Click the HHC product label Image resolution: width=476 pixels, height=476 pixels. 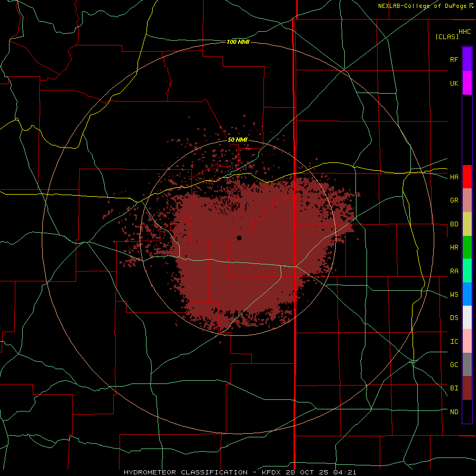pos(464,32)
